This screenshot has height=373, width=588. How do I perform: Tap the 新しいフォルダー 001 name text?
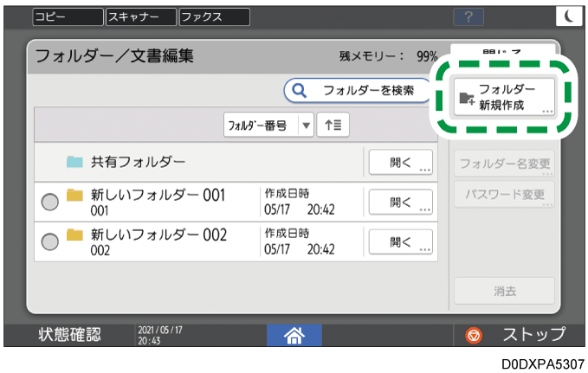[x=158, y=196]
